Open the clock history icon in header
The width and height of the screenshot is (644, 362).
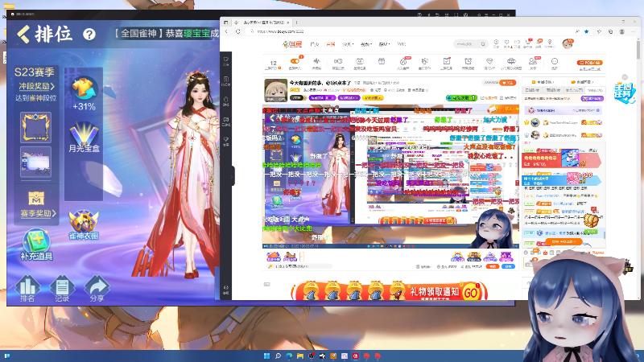(496, 43)
